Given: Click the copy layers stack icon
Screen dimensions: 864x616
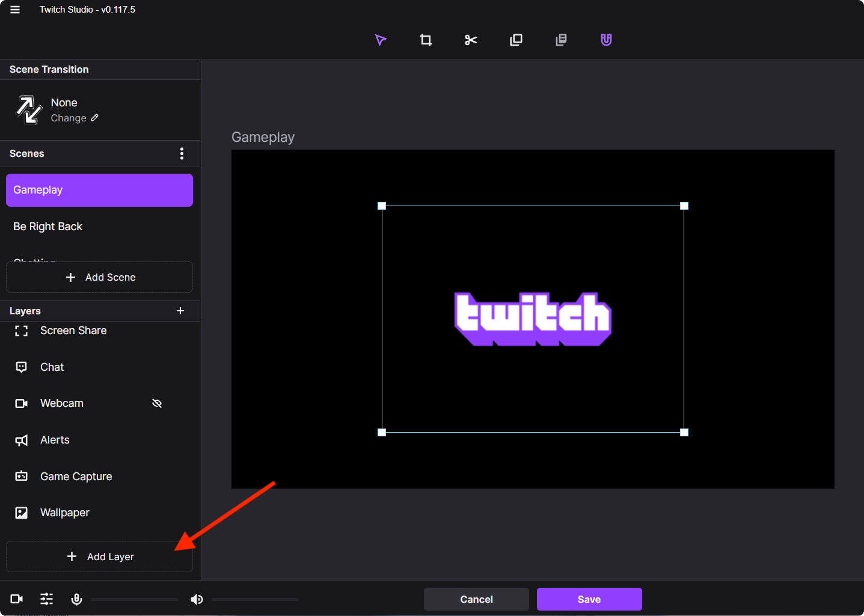Looking at the screenshot, I should tap(561, 40).
